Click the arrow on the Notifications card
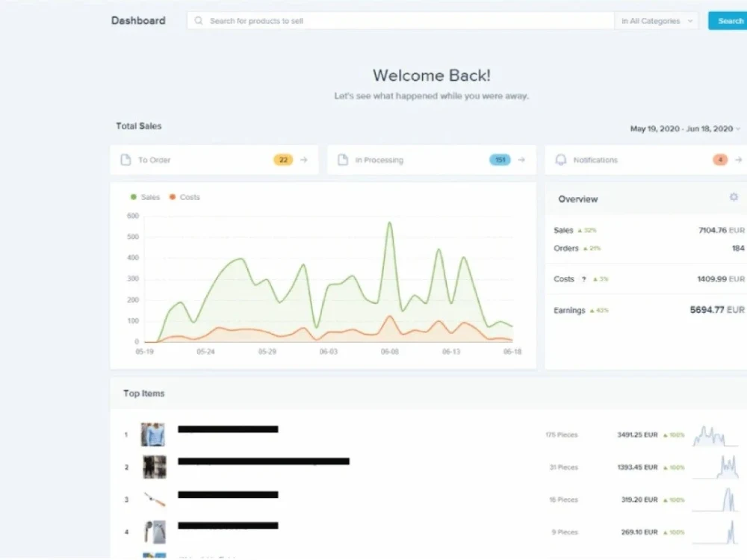 pos(739,160)
